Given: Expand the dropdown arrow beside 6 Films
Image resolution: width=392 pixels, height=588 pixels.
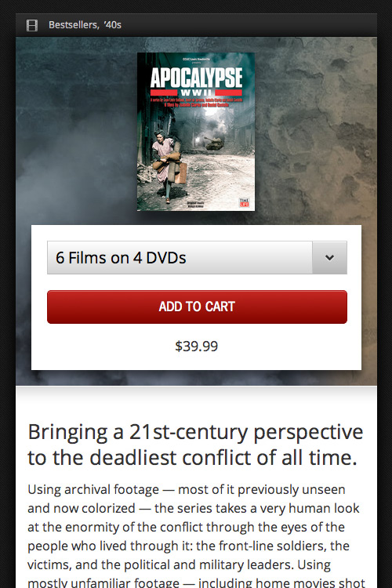Looking at the screenshot, I should 329,258.
